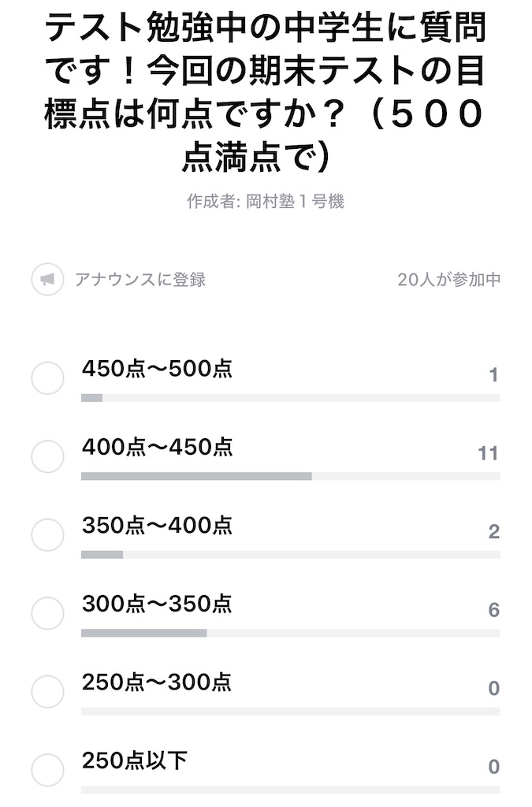Click the 450点〜500点 option text

click(157, 369)
